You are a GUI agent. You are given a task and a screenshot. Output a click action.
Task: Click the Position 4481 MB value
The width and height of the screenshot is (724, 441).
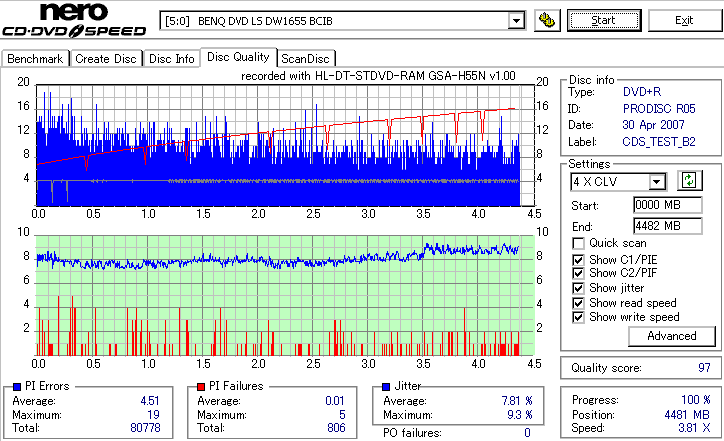[687, 415]
